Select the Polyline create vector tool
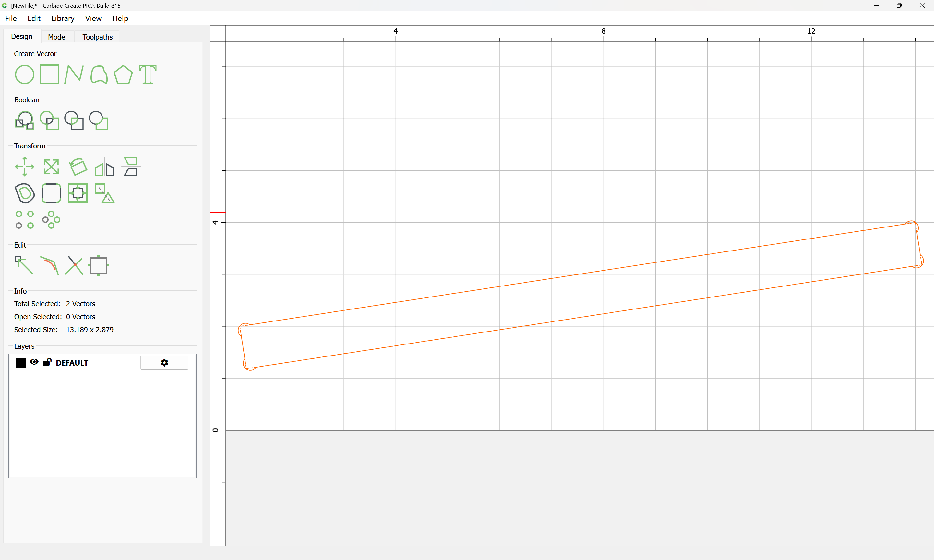The width and height of the screenshot is (934, 560). point(74,74)
